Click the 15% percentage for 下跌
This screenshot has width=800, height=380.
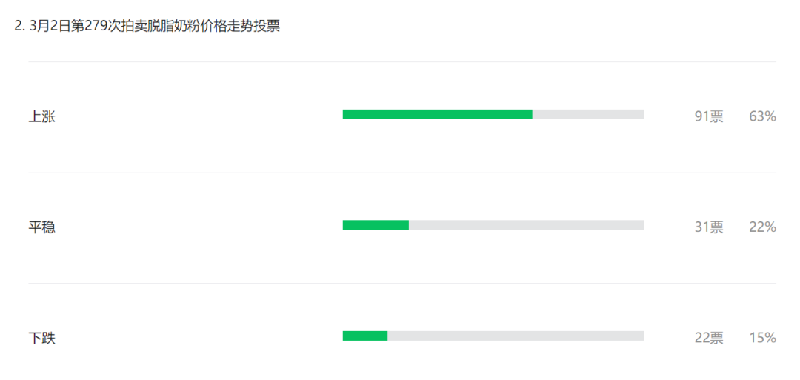763,338
